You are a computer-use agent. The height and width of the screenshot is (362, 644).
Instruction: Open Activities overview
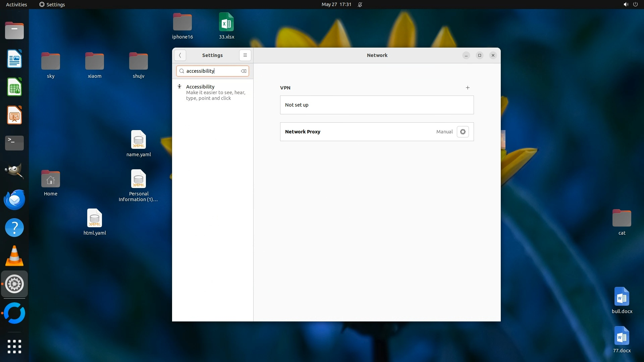coord(16,4)
